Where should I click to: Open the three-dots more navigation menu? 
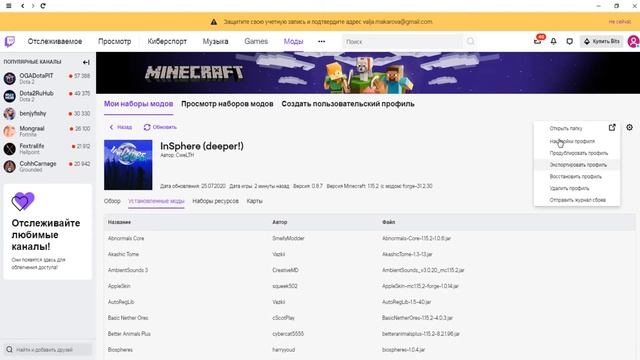pyautogui.click(x=321, y=41)
